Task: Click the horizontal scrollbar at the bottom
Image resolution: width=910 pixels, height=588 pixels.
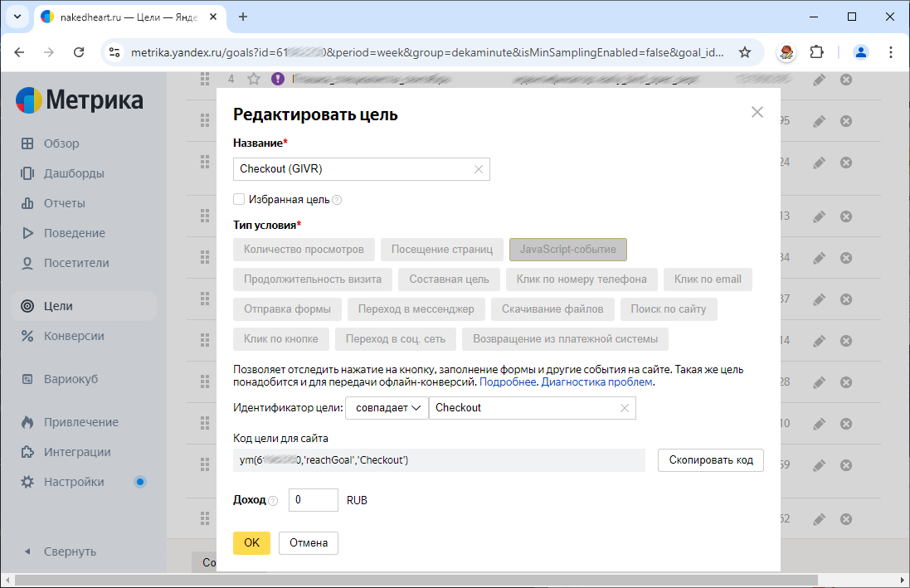Action: point(415,580)
